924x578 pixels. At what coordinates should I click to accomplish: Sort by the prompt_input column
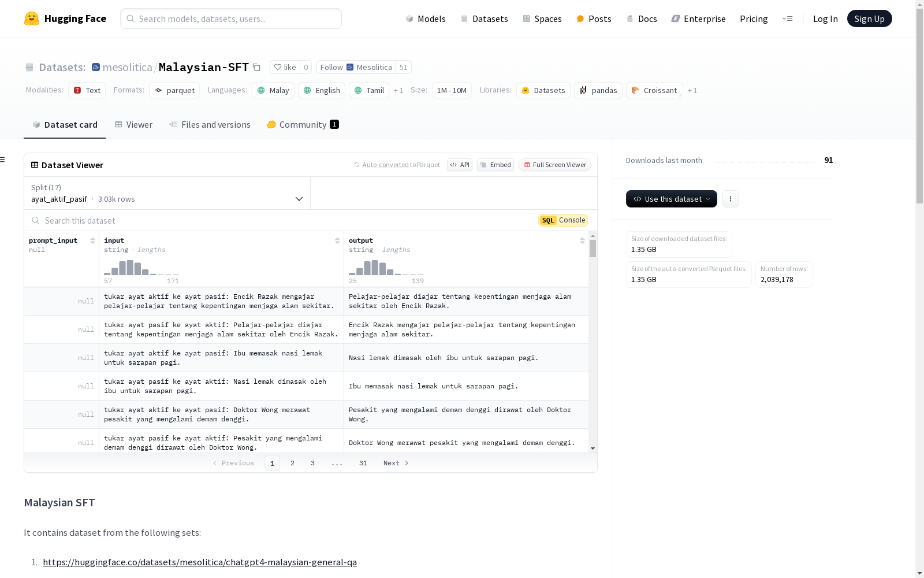pos(92,240)
